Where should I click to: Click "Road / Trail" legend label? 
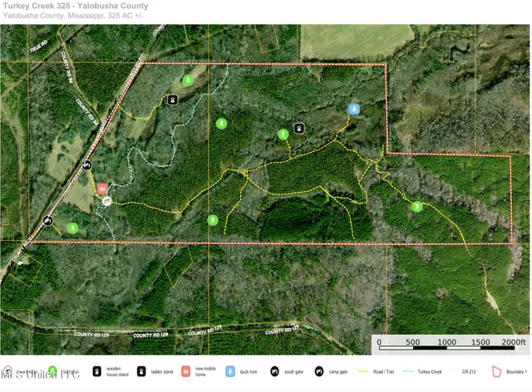[x=383, y=372]
